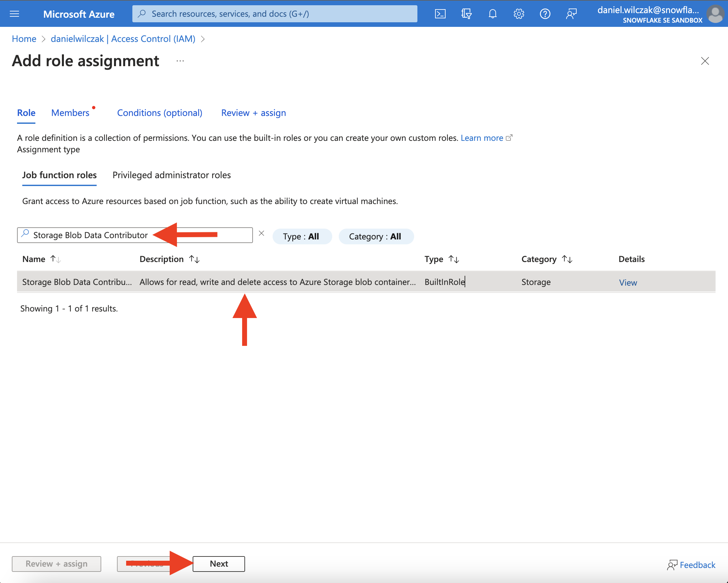Click the Microsoft Azure logo text
This screenshot has height=583, width=728.
(79, 14)
